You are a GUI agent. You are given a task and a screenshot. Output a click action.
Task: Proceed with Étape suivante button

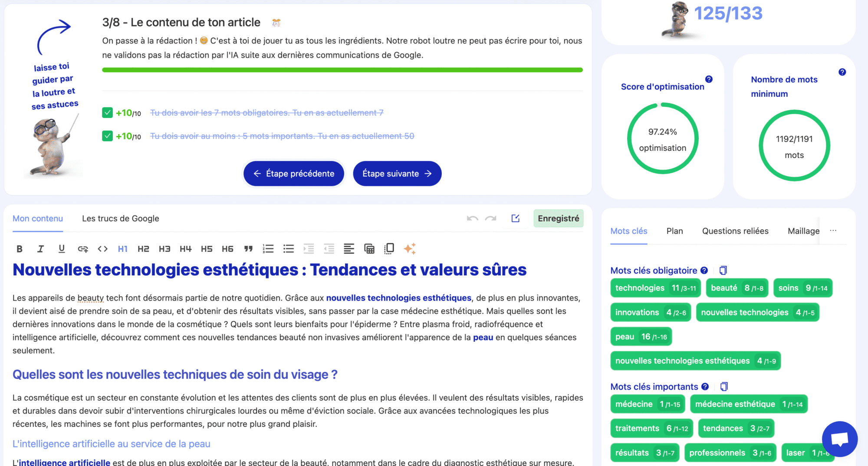397,174
